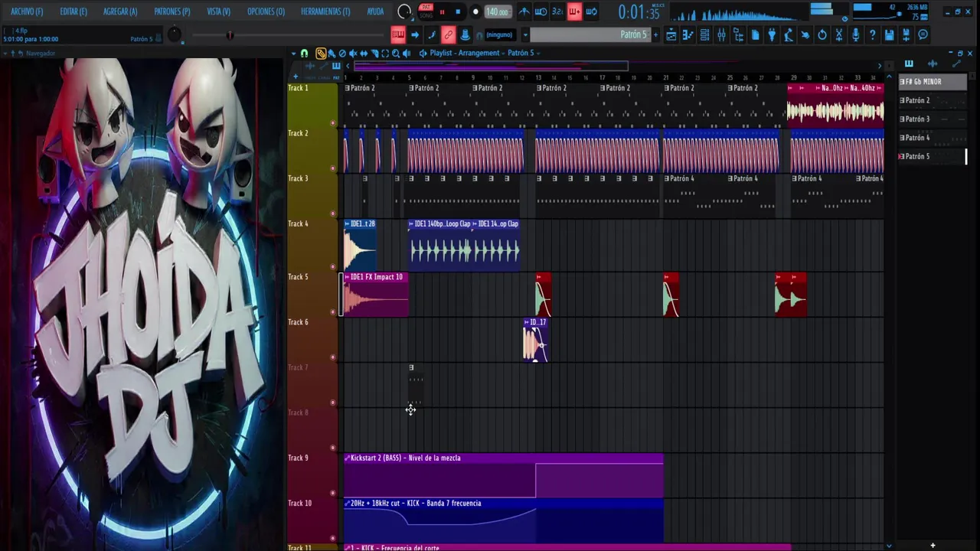Mute Track 5 with its green light
This screenshot has height=551, width=980.
pyautogui.click(x=332, y=311)
